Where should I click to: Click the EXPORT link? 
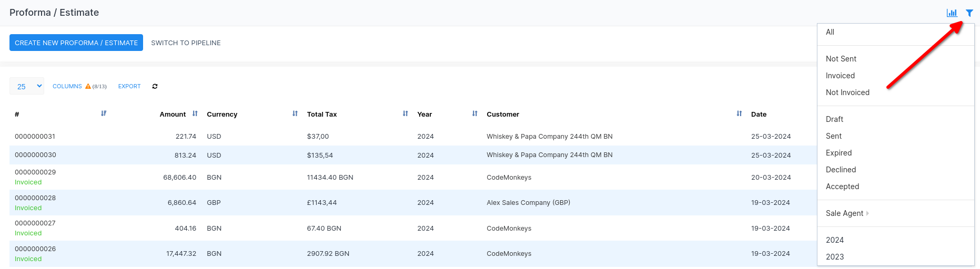[x=129, y=86]
